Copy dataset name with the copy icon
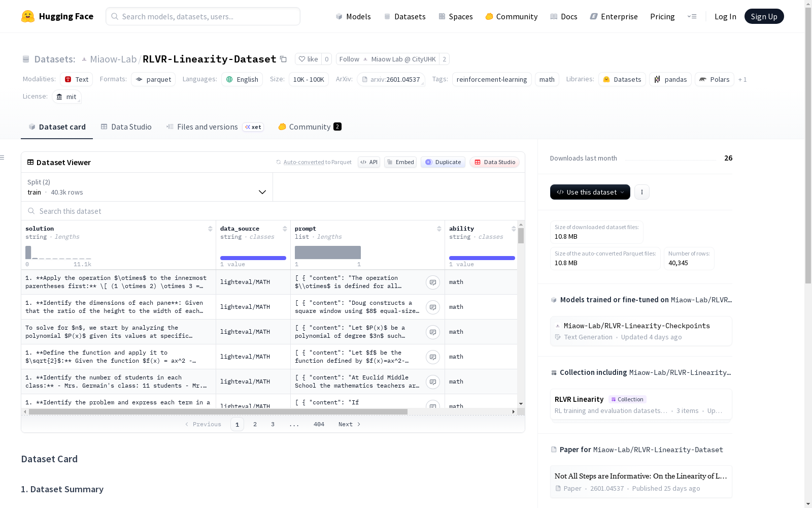 (x=284, y=59)
